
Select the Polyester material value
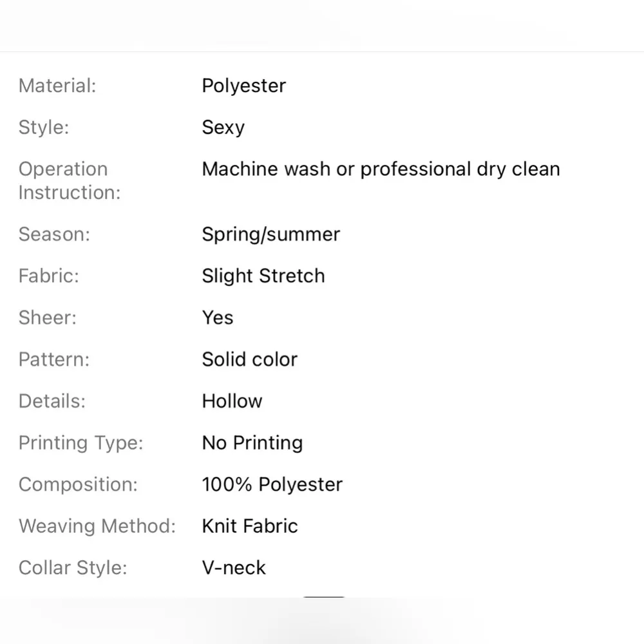243,86
